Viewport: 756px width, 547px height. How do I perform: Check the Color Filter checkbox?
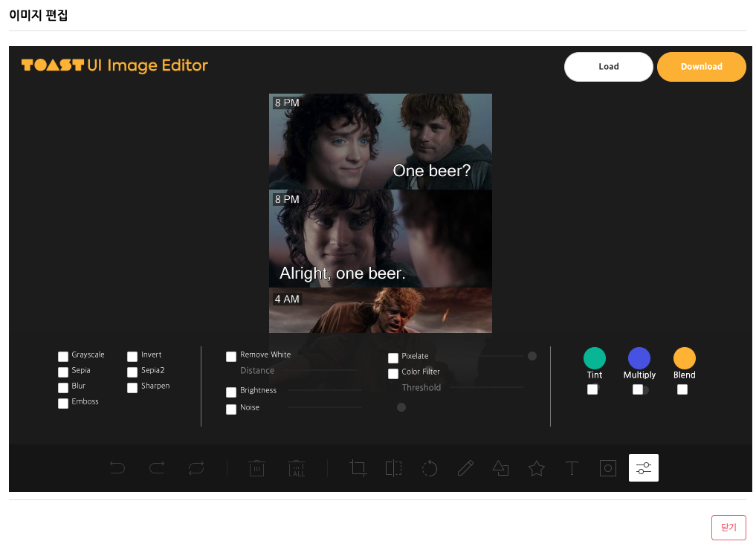point(393,374)
